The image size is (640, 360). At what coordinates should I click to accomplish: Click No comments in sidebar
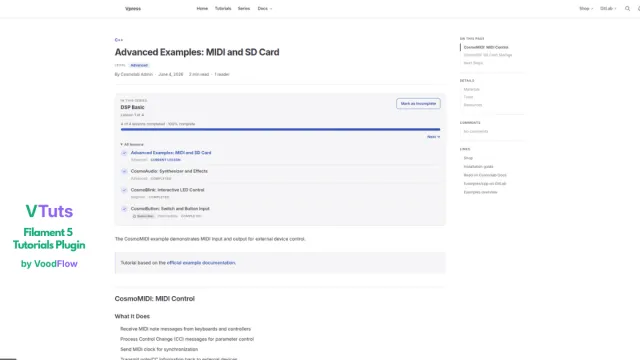[476, 131]
